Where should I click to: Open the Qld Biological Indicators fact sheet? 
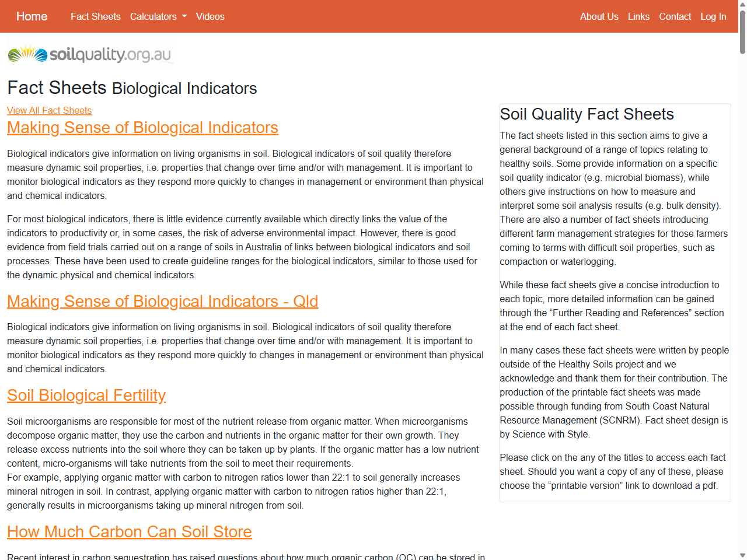162,302
